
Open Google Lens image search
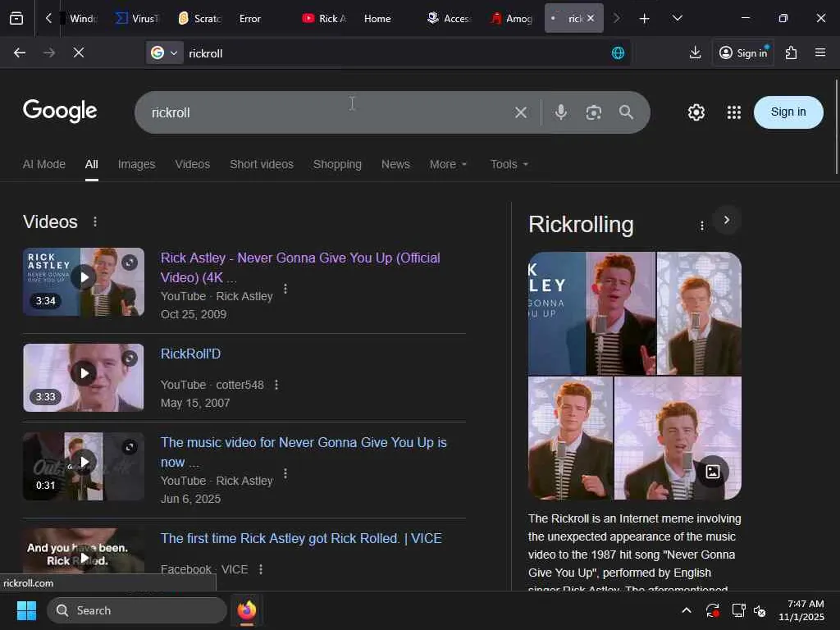594,112
